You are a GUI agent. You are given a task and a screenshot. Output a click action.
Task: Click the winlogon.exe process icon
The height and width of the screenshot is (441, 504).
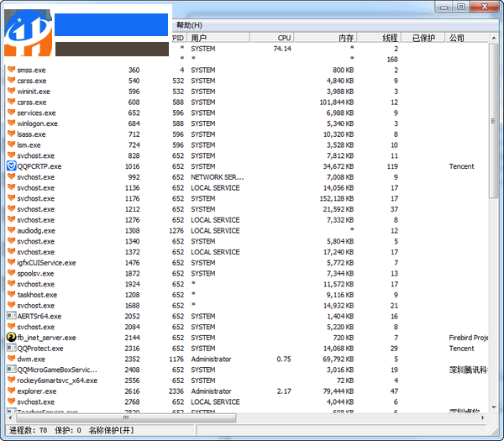point(11,123)
